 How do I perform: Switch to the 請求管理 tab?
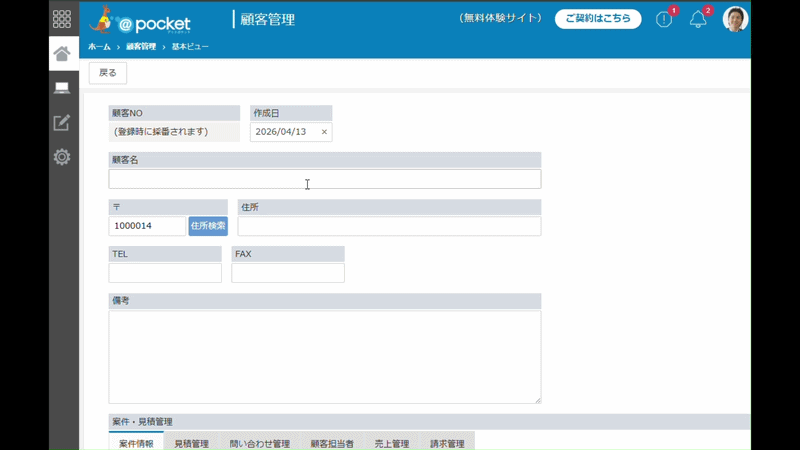tap(447, 442)
